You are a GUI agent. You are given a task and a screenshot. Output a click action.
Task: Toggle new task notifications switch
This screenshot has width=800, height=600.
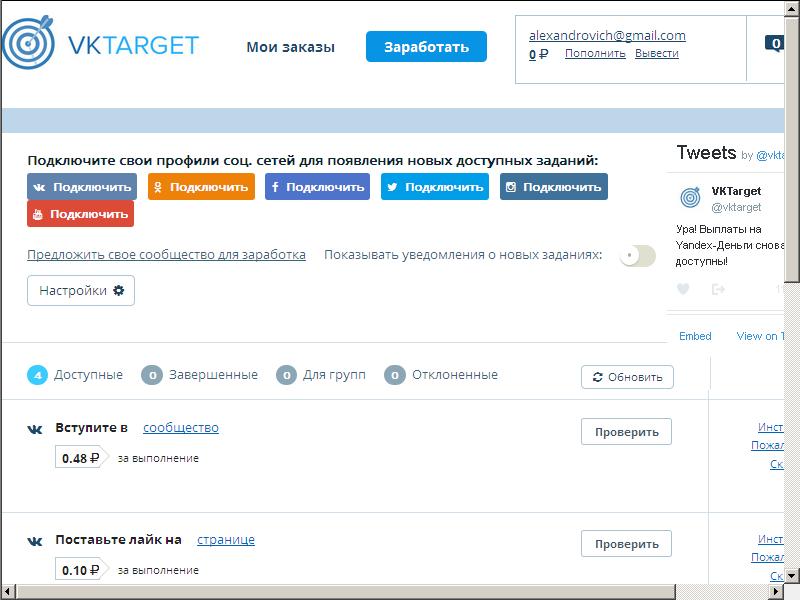637,255
